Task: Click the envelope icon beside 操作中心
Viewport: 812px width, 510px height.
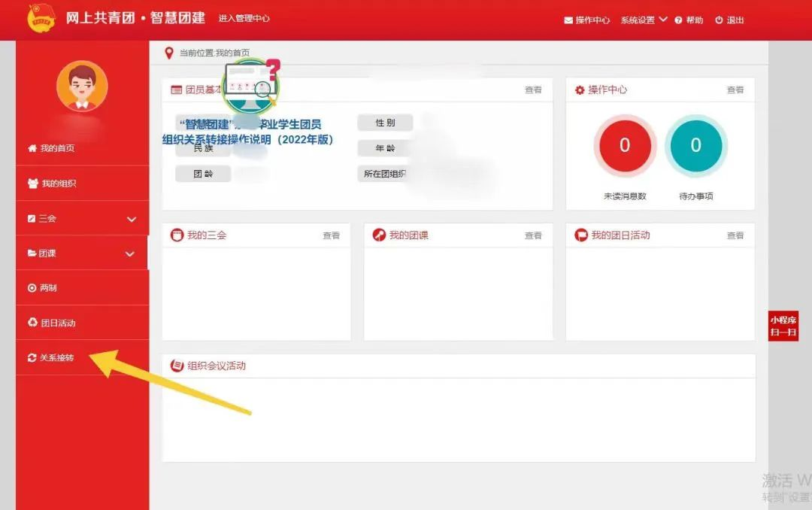Action: coord(568,20)
